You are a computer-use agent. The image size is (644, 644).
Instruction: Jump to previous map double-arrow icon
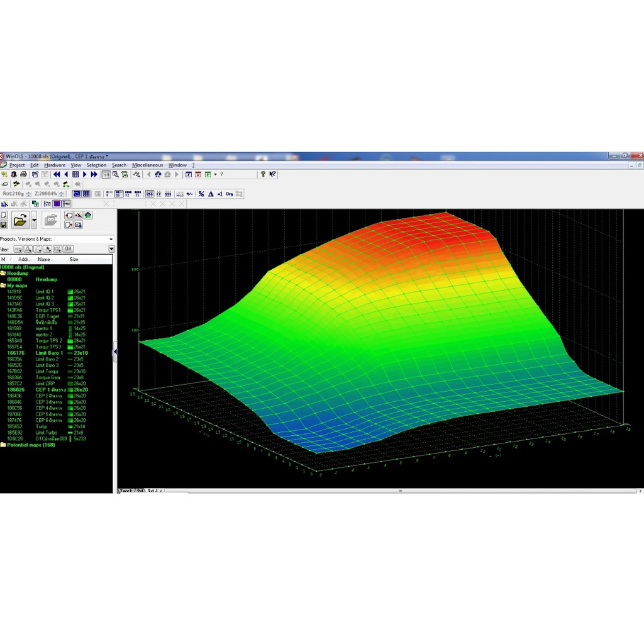[x=57, y=174]
